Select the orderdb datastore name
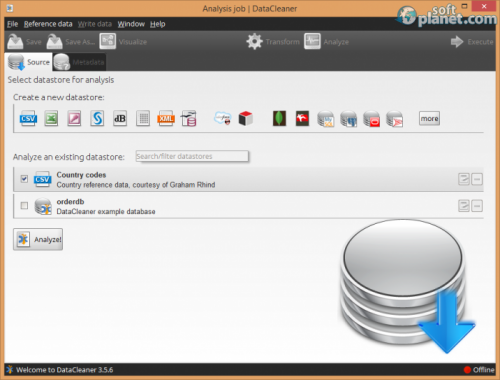The height and width of the screenshot is (380, 500). [x=70, y=201]
